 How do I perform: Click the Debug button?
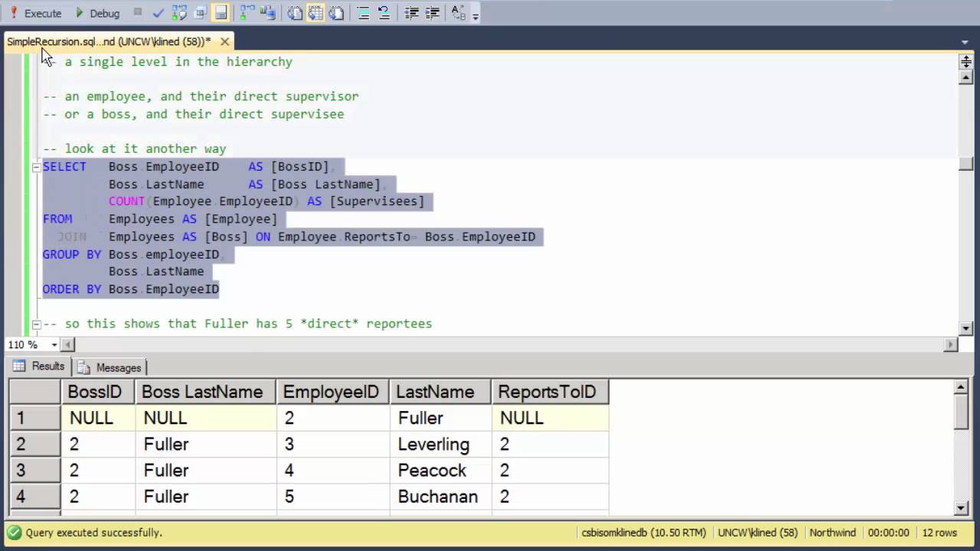point(97,13)
